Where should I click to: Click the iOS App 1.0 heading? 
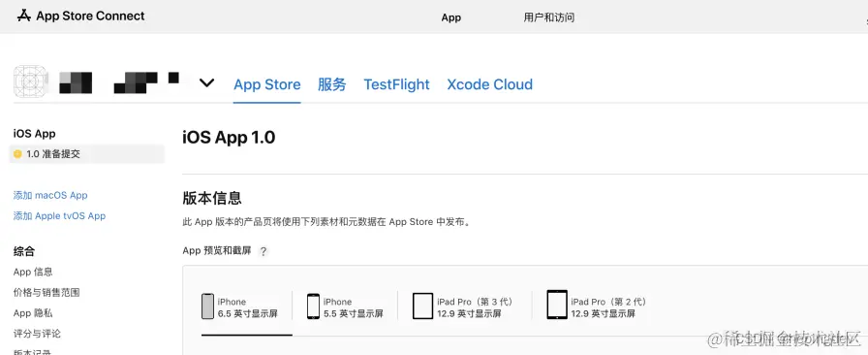tap(229, 137)
